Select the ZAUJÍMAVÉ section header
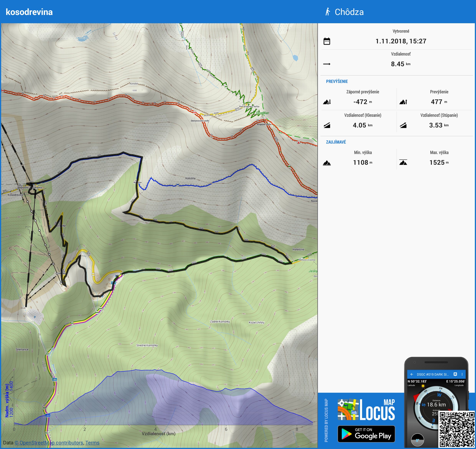This screenshot has height=449, width=476. tap(336, 142)
